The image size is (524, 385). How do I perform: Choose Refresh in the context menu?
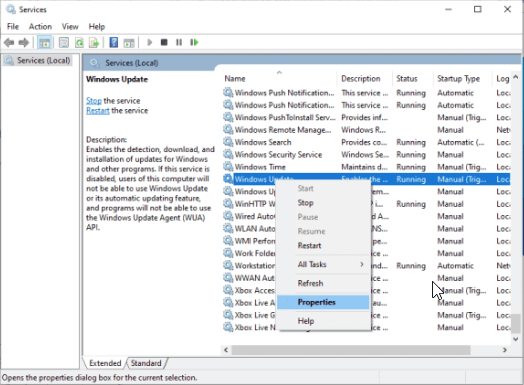tap(323, 283)
